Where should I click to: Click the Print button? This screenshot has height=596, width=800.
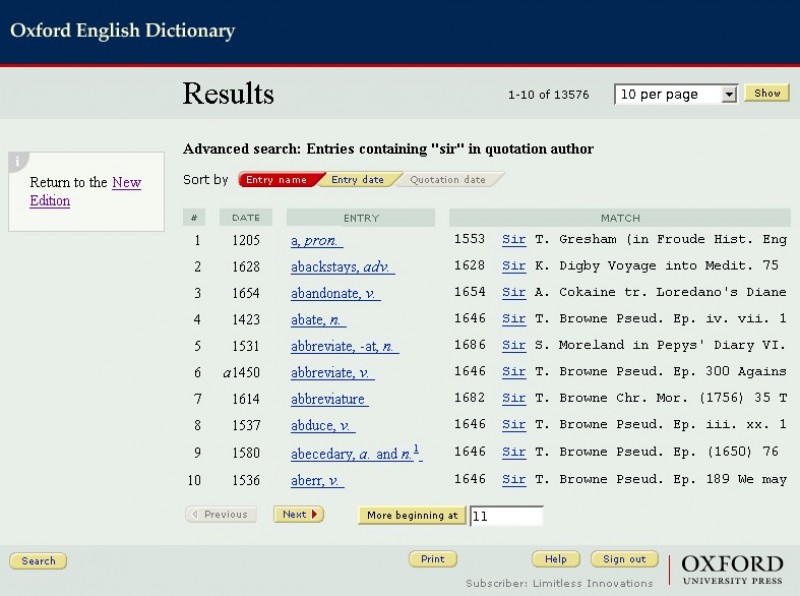[x=432, y=559]
